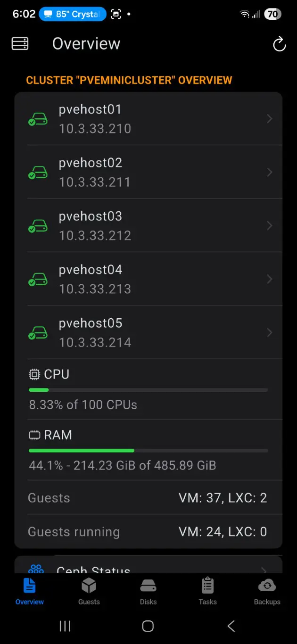Open the server list icon
The height and width of the screenshot is (644, 297).
(x=20, y=44)
